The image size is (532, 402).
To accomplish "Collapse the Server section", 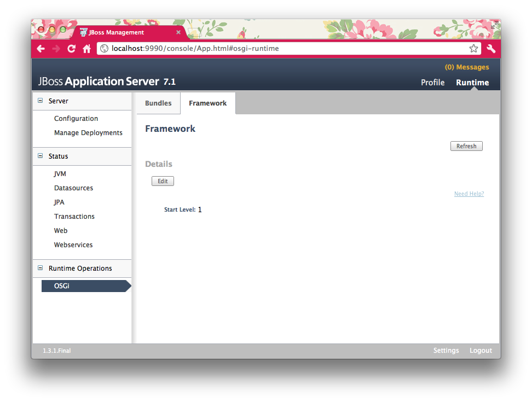I will tap(41, 100).
